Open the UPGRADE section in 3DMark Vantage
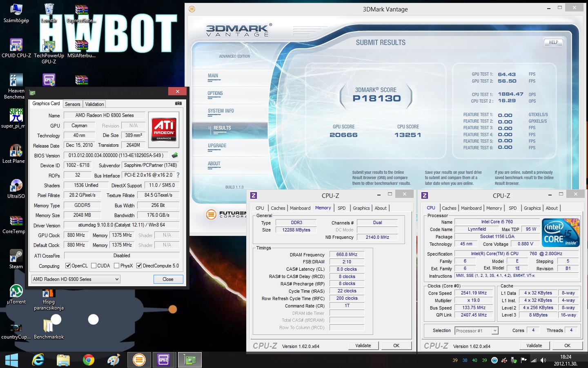Image resolution: width=588 pixels, height=368 pixels. (x=217, y=146)
